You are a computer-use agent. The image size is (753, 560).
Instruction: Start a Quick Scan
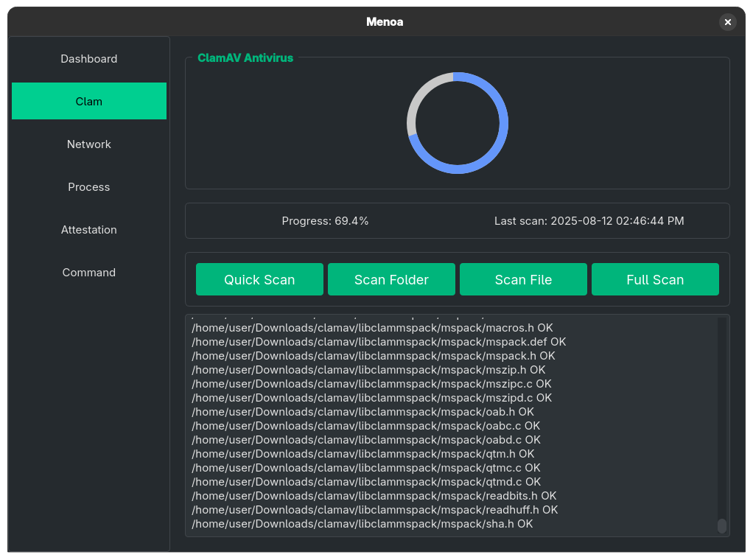pos(259,279)
